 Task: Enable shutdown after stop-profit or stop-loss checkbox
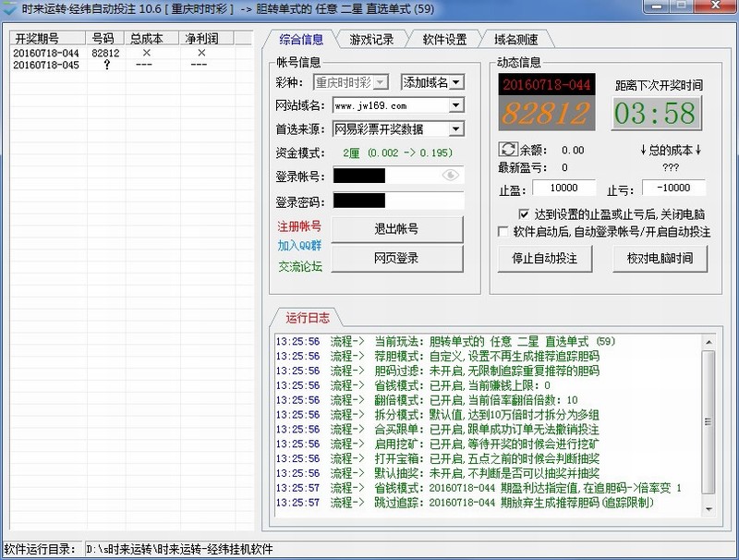pos(525,214)
